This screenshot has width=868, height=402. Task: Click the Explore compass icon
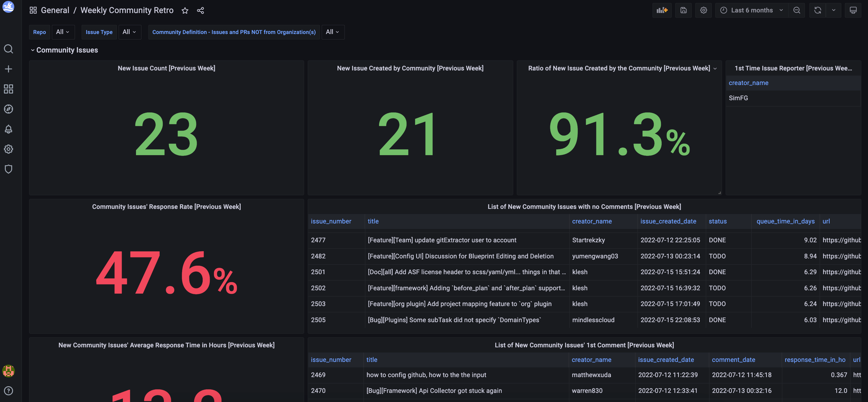(x=8, y=109)
